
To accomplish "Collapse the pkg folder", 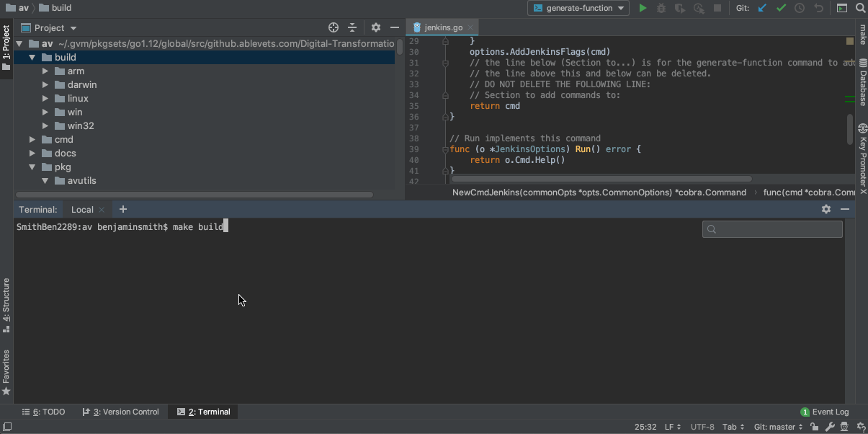I will [x=32, y=167].
